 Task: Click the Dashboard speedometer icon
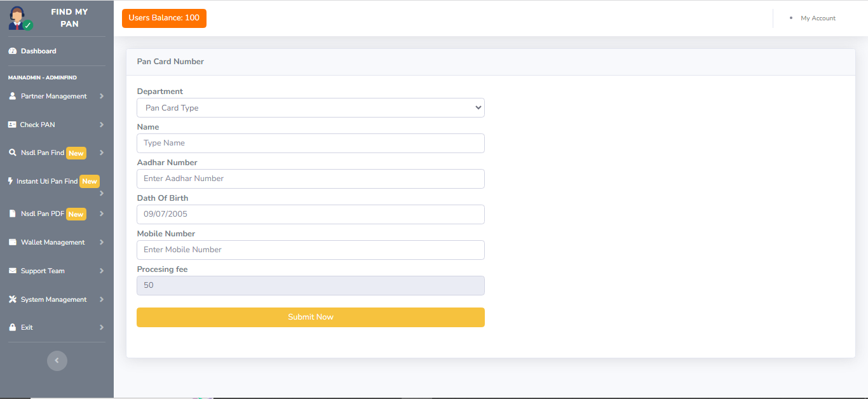[12, 51]
